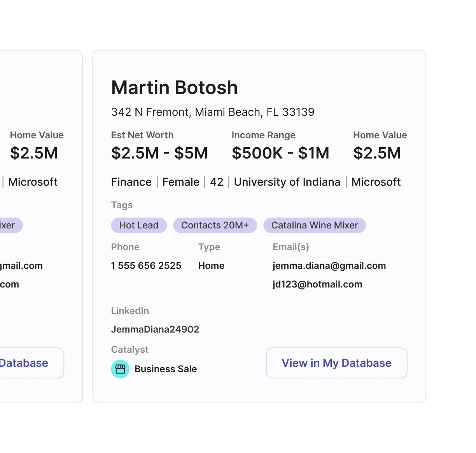Viewport: 476px width, 453px height.
Task: Click the jd123@hotmail.com email address
Action: pos(317,284)
